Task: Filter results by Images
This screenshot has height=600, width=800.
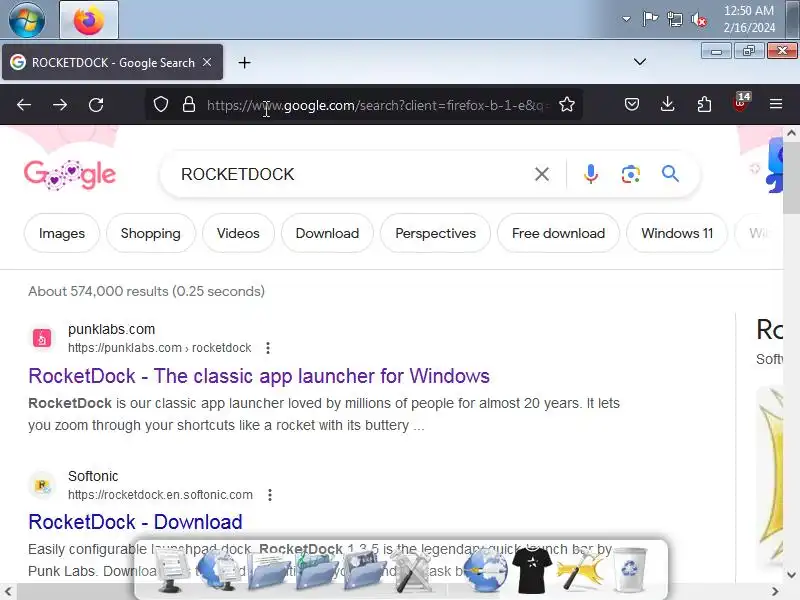Action: click(62, 233)
